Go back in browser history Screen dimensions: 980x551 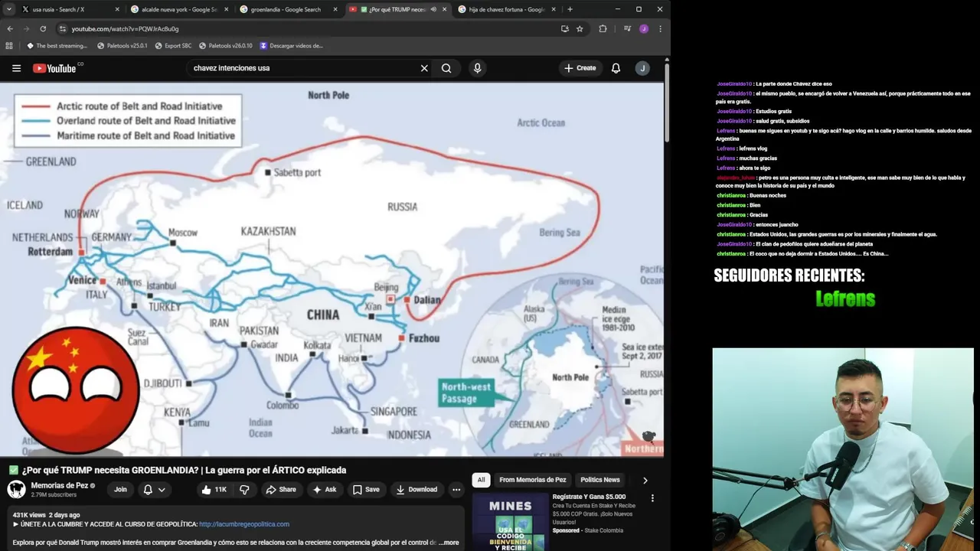[x=10, y=29]
